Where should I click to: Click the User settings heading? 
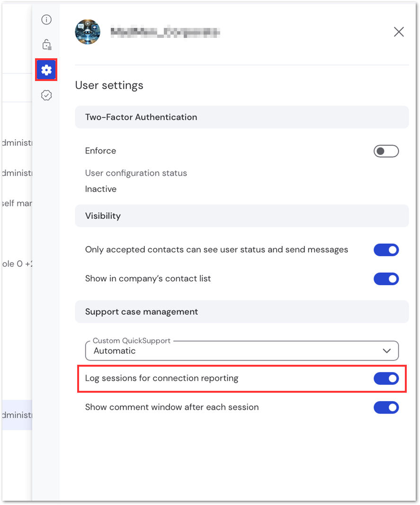point(109,85)
